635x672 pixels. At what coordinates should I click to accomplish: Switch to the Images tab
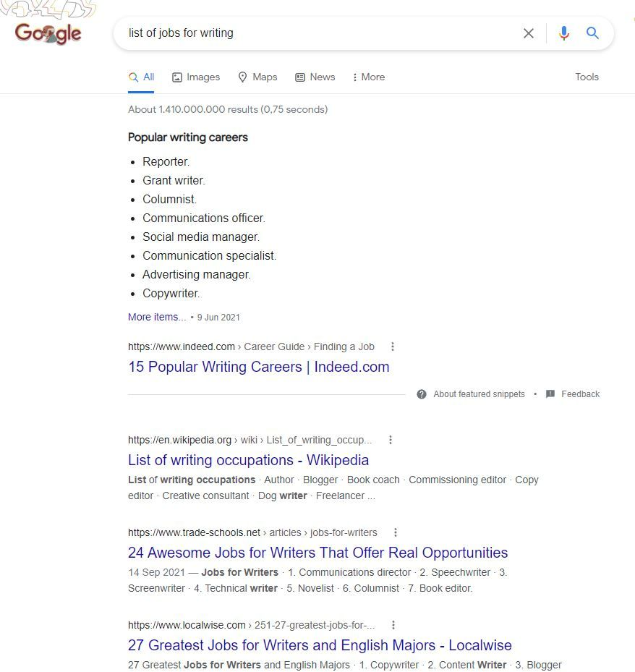(x=196, y=77)
